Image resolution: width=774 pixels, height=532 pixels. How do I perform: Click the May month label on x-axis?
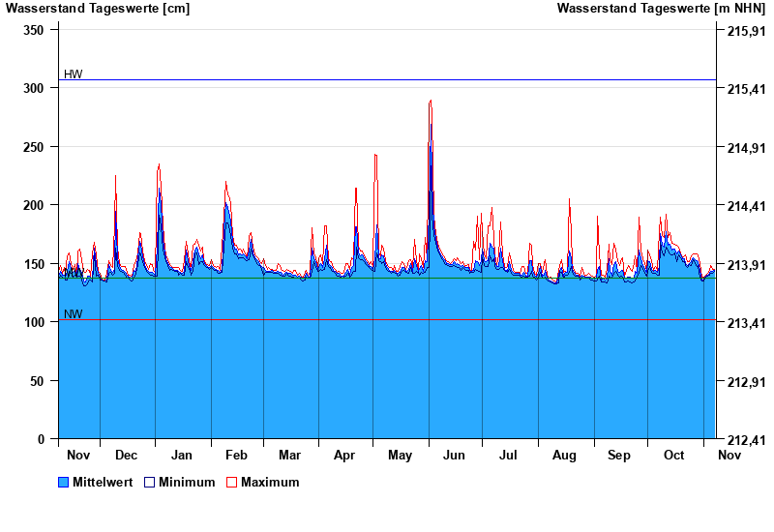pos(400,455)
